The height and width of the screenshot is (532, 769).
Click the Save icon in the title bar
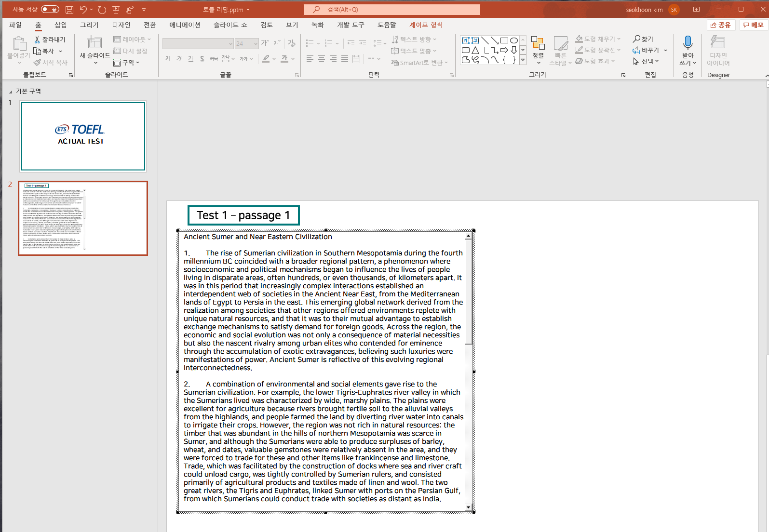(69, 10)
